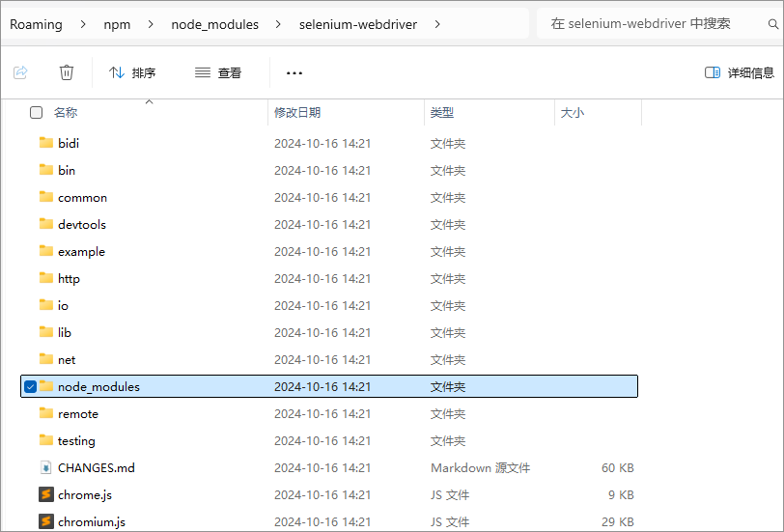Viewport: 784px width, 532px height.
Task: Select the bin folder icon
Action: tap(46, 170)
